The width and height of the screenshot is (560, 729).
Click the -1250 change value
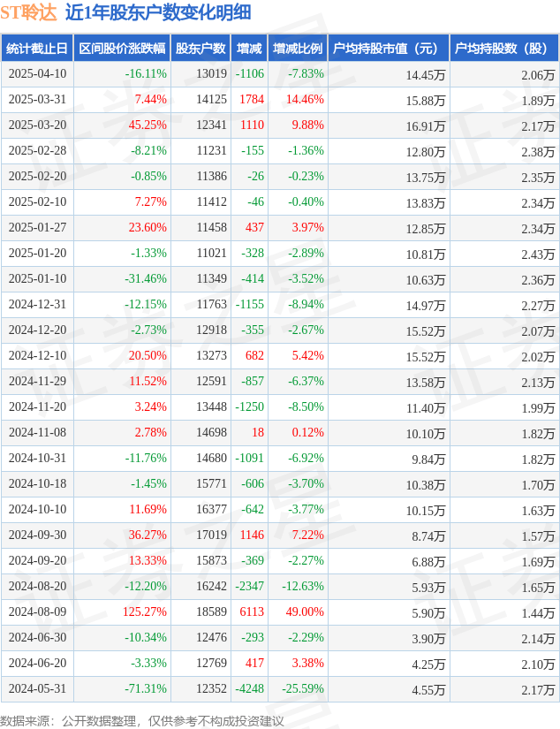tap(250, 406)
